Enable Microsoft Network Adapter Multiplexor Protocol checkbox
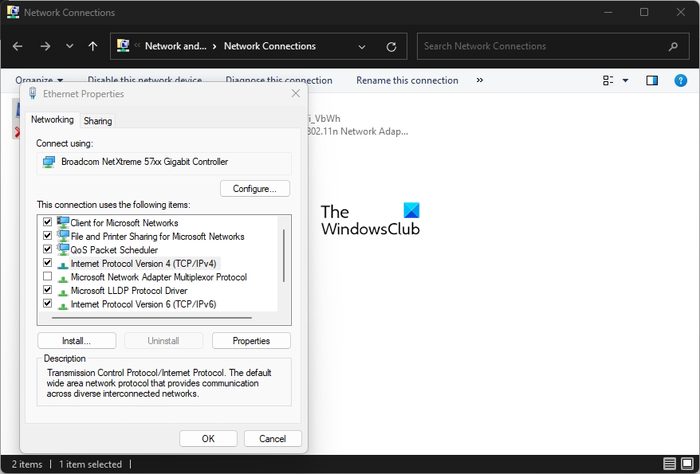The width and height of the screenshot is (700, 474). pos(47,276)
